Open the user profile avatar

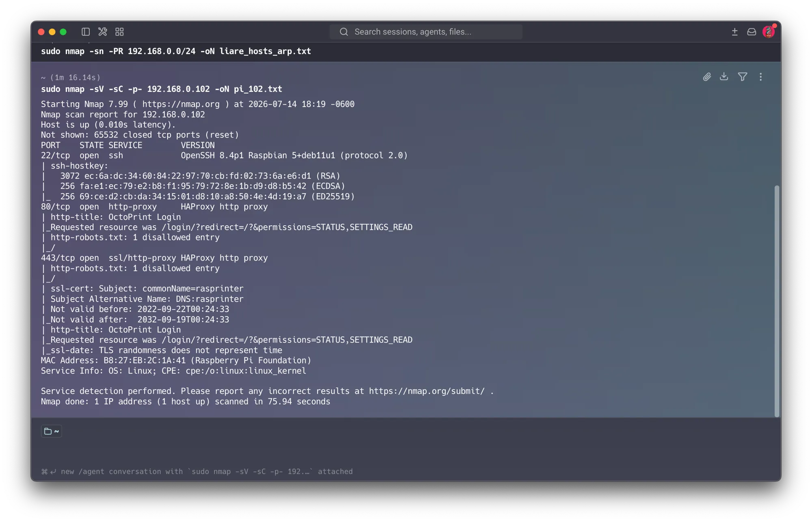[x=769, y=32]
